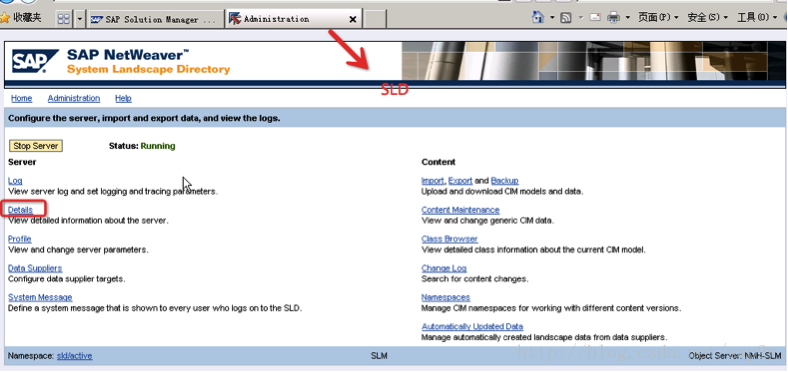Click the favorites star icon
The image size is (788, 372).
tap(5, 18)
